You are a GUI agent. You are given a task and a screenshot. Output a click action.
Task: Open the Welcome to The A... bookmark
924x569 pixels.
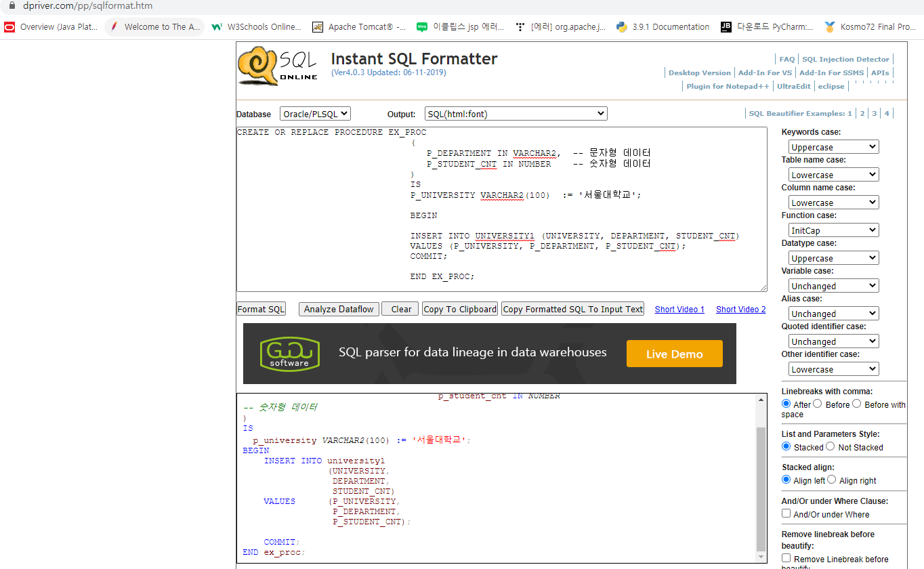[x=154, y=27]
